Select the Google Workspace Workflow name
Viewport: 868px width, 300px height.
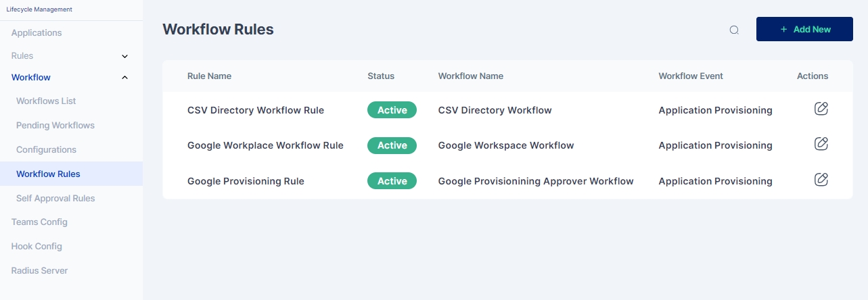(x=505, y=145)
